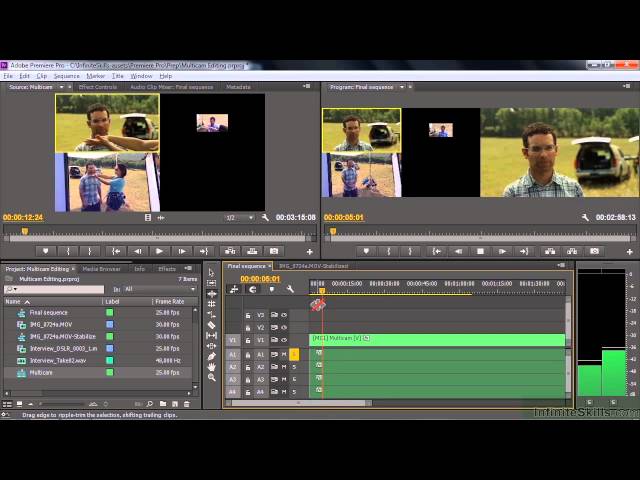
Task: Switch to Media Browser tab
Action: point(101,269)
